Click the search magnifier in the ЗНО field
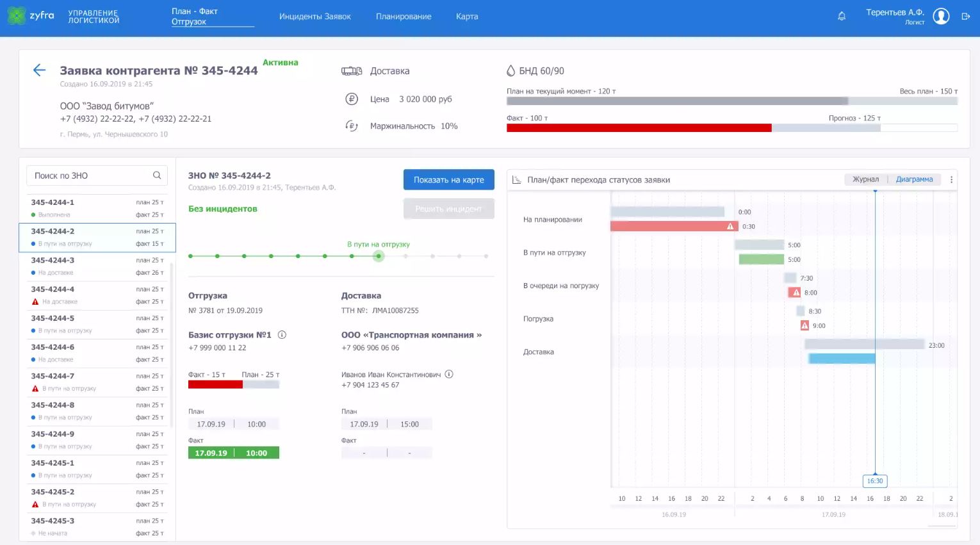 pos(157,175)
